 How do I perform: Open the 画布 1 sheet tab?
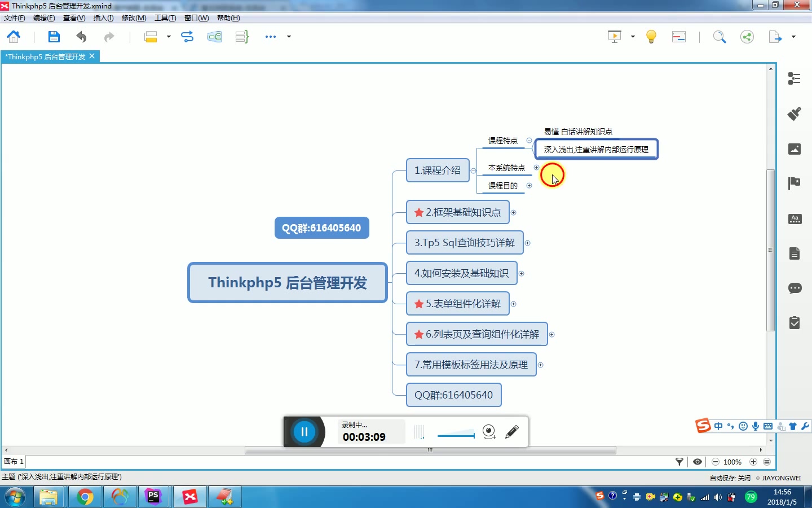pos(14,462)
